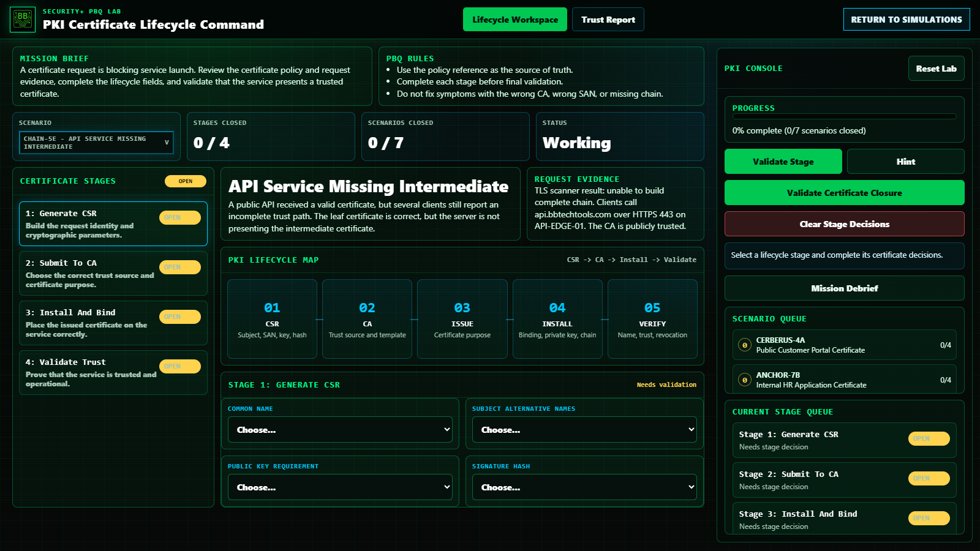Click Clear Stage Decisions button
Screen dimensions: 980x551
pyautogui.click(x=845, y=224)
